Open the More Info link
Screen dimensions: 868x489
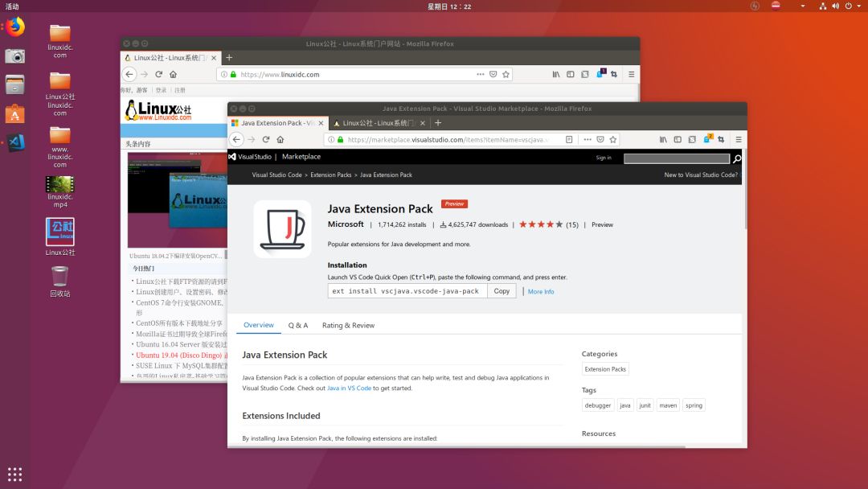[x=541, y=291]
